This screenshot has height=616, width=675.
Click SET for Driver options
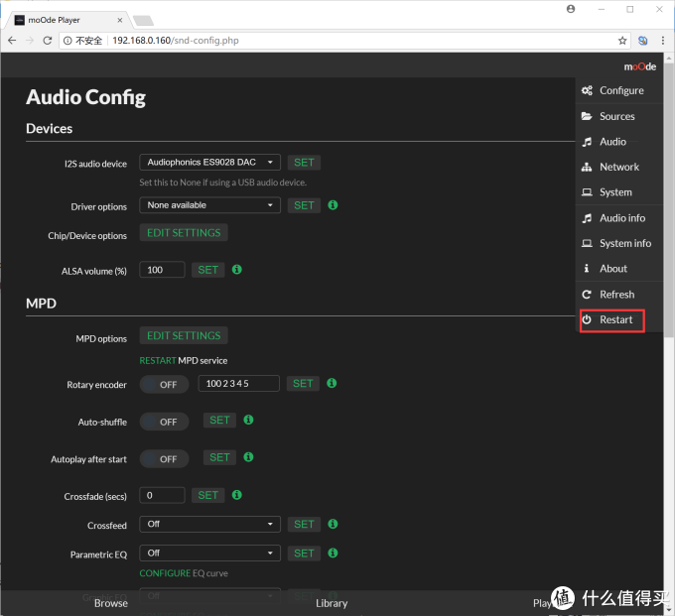pos(304,205)
